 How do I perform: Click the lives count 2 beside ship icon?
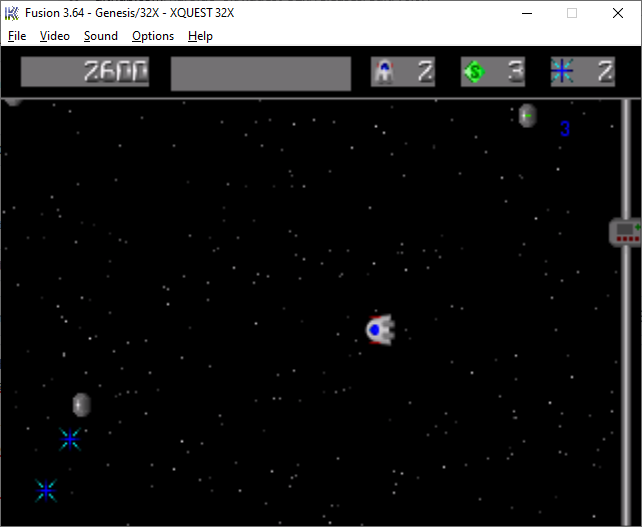[x=425, y=72]
